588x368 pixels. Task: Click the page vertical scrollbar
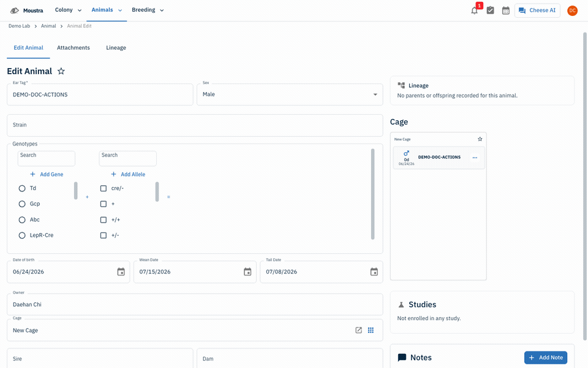584,186
